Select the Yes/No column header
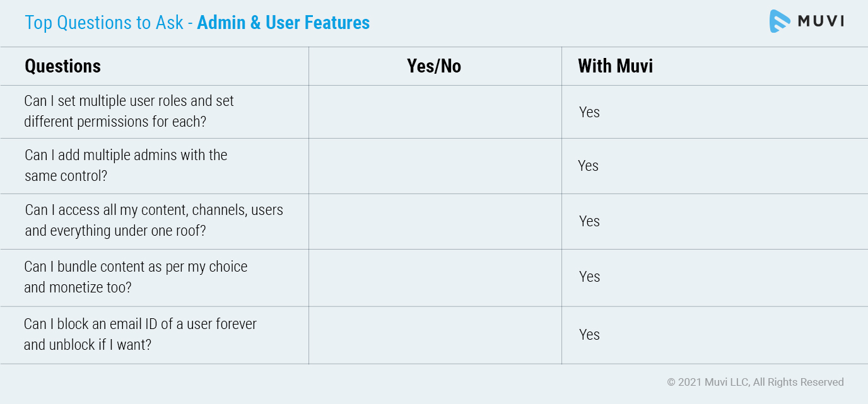This screenshot has width=868, height=404. tap(434, 66)
